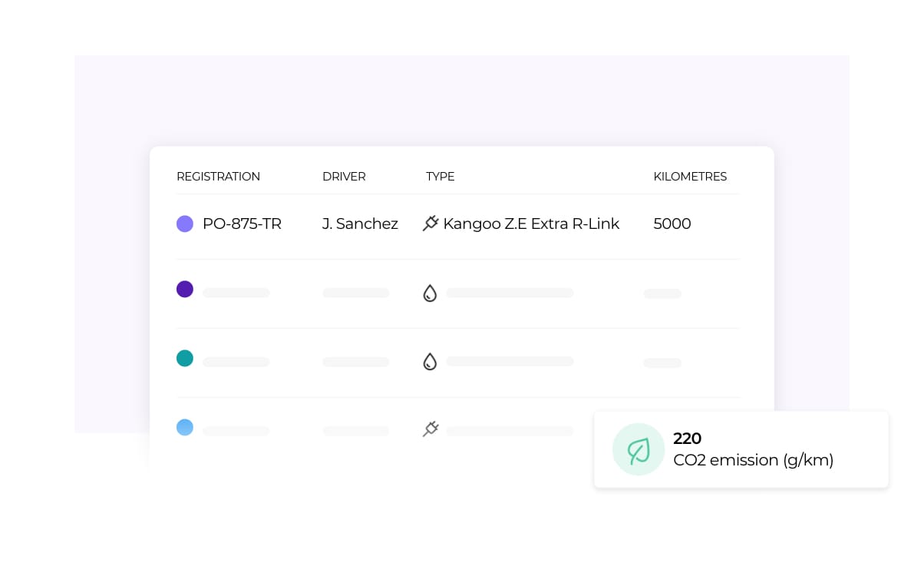
Task: Click the green leaf icon in CO2 card
Action: 639,449
